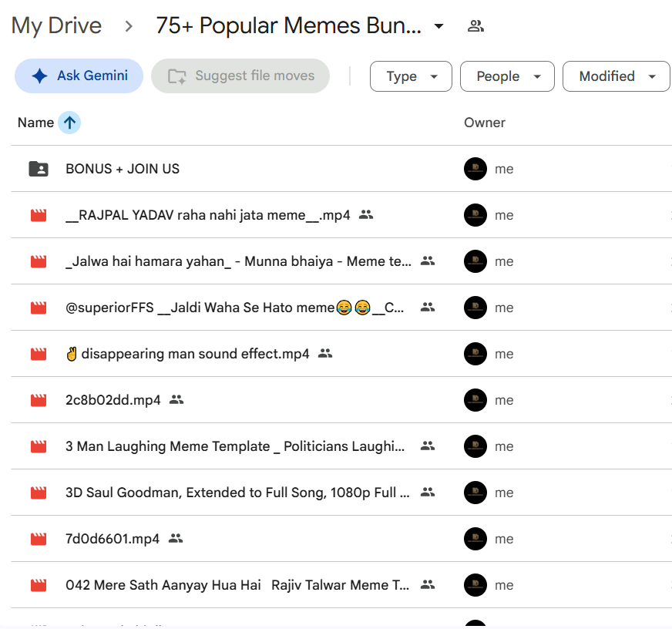Select _Jalwa hai hamara yahan_ Munna bhaiya file
672x629 pixels.
tap(238, 261)
